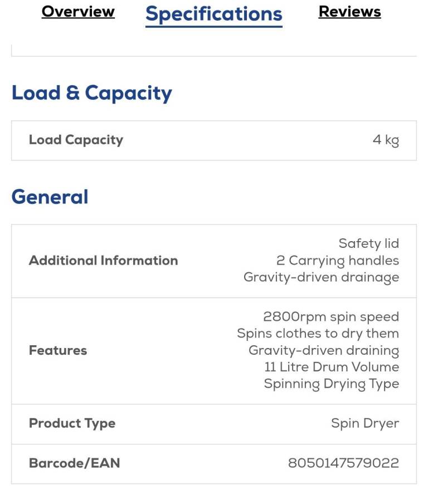Click the Product Type label
Viewport: 428px width, 504px height.
coord(72,423)
